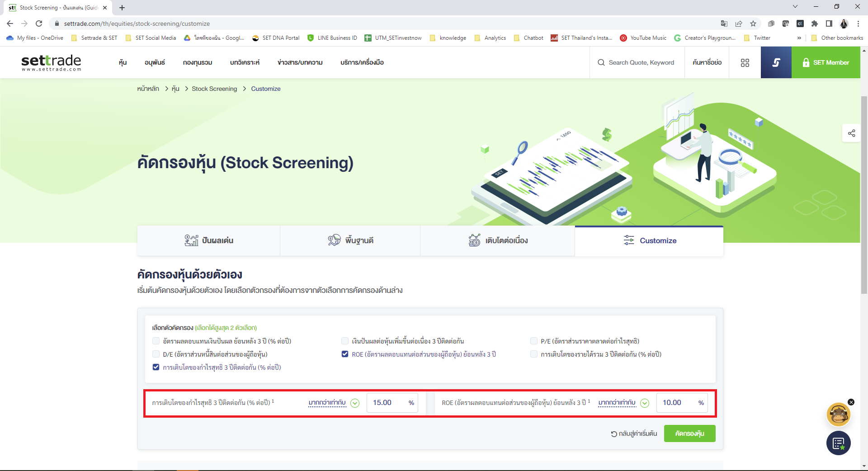Open the chat feedback icon bottom right

click(839, 443)
